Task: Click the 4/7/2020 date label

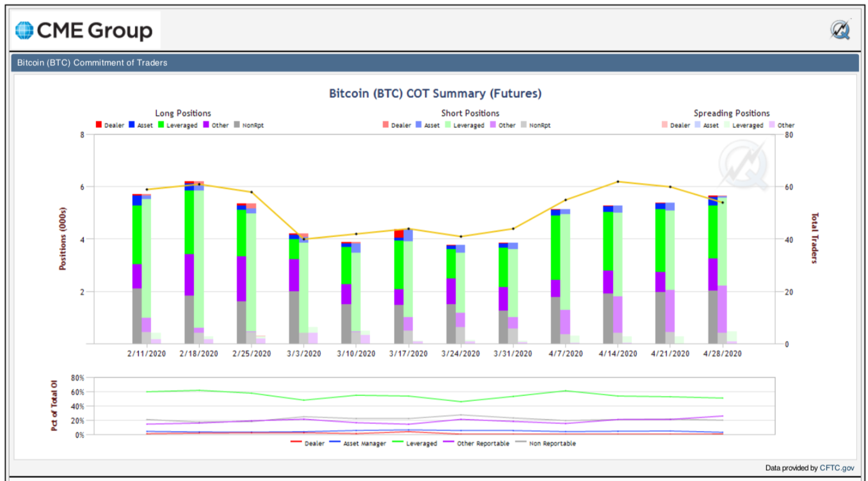Action: point(565,353)
